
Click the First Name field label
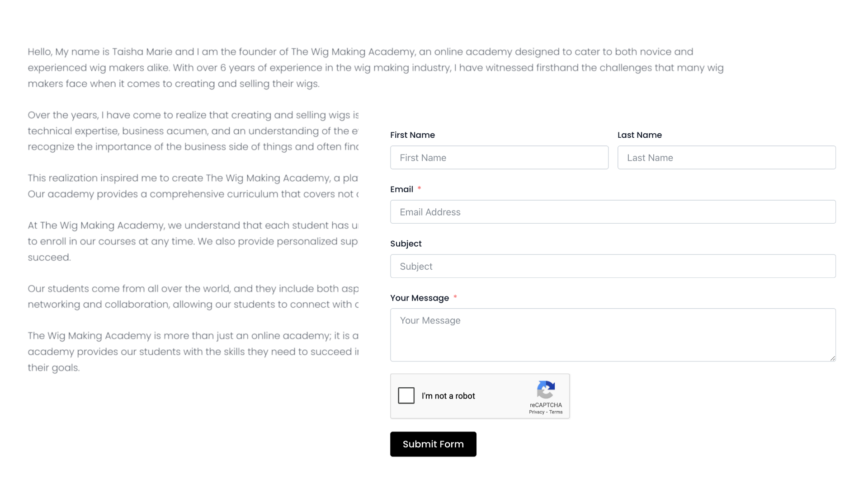pyautogui.click(x=412, y=135)
